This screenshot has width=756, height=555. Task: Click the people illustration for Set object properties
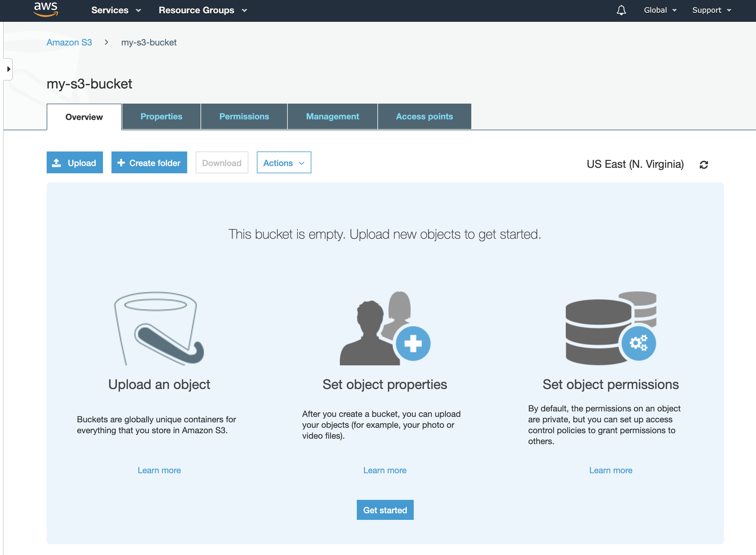pos(385,328)
